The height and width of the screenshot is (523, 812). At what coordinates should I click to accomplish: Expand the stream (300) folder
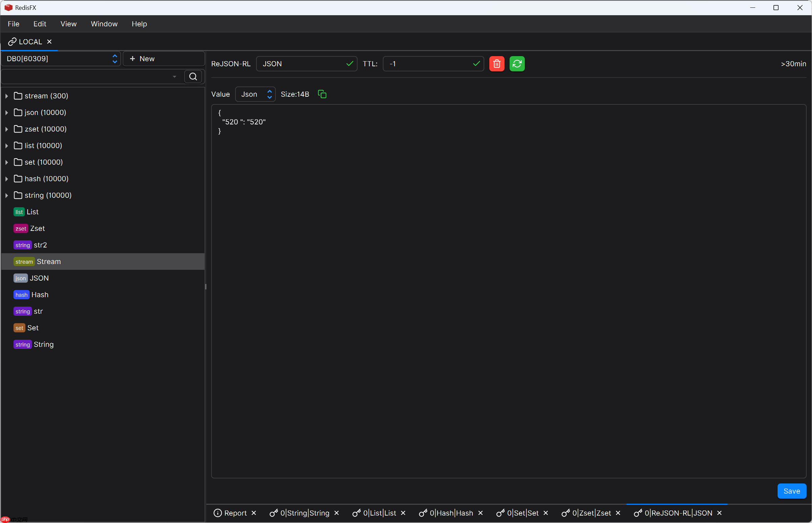click(x=6, y=96)
